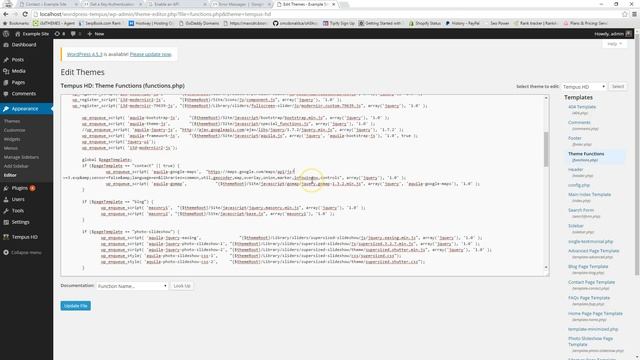Image resolution: width=640 pixels, height=360 pixels.
Task: Switch to Error Manager browser tab
Action: 242,4
